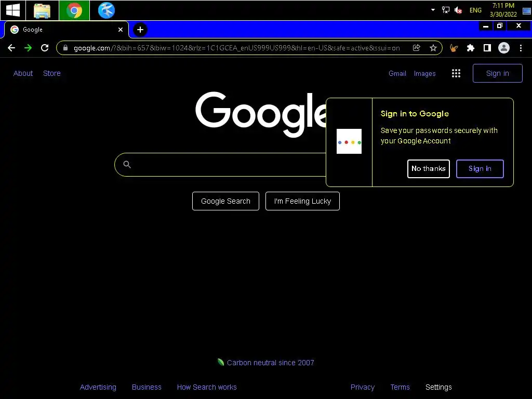Open the side panel icon

(x=487, y=48)
